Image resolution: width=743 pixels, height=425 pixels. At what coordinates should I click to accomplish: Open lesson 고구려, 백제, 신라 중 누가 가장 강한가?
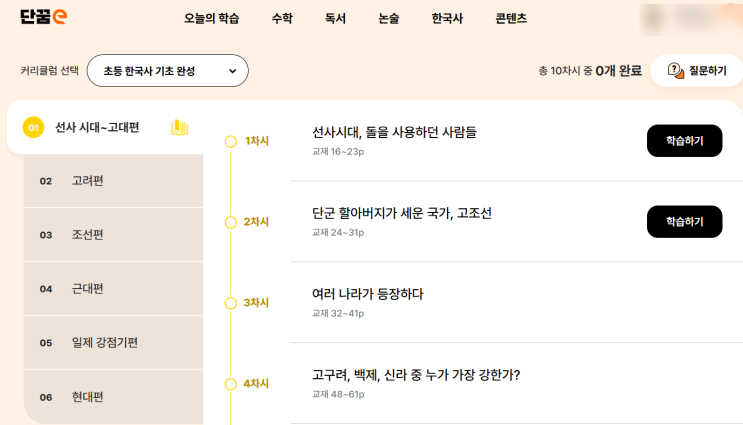coord(416,375)
